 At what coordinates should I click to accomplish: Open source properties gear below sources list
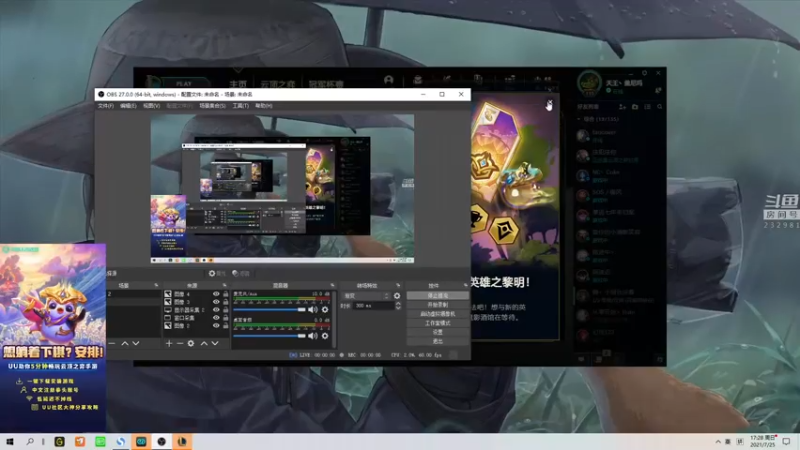(191, 343)
